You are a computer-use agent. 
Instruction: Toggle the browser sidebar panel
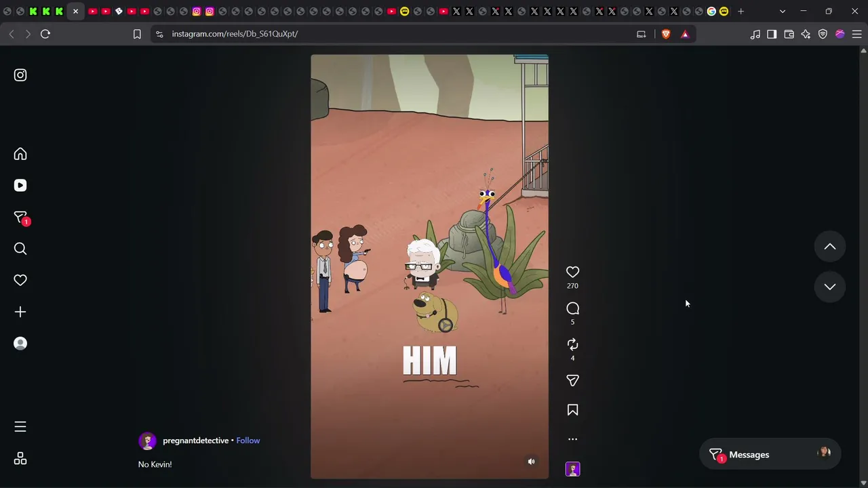click(772, 34)
